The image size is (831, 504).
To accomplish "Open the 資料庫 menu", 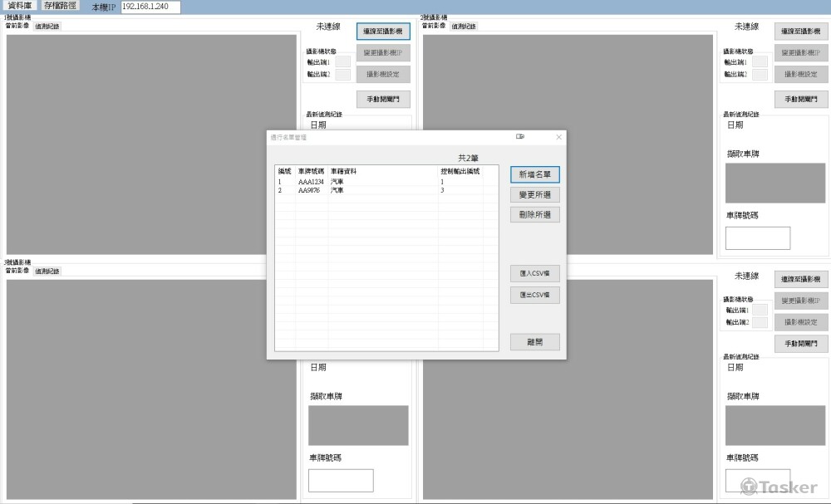I will tap(20, 6).
